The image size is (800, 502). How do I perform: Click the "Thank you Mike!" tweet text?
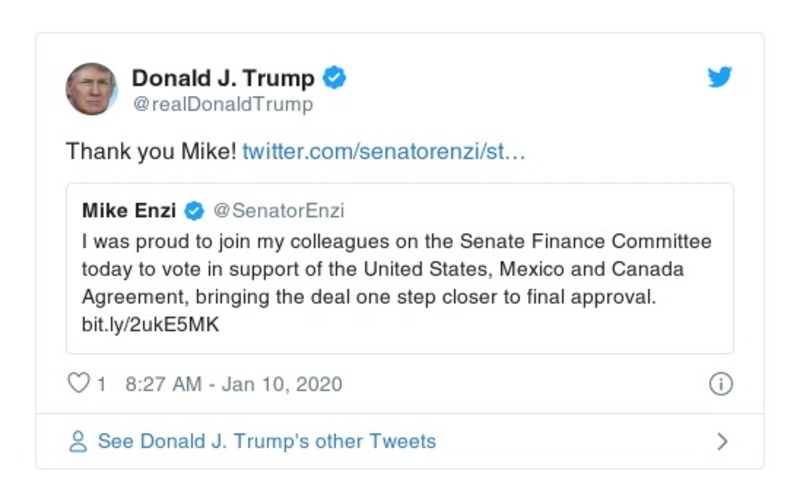click(151, 152)
